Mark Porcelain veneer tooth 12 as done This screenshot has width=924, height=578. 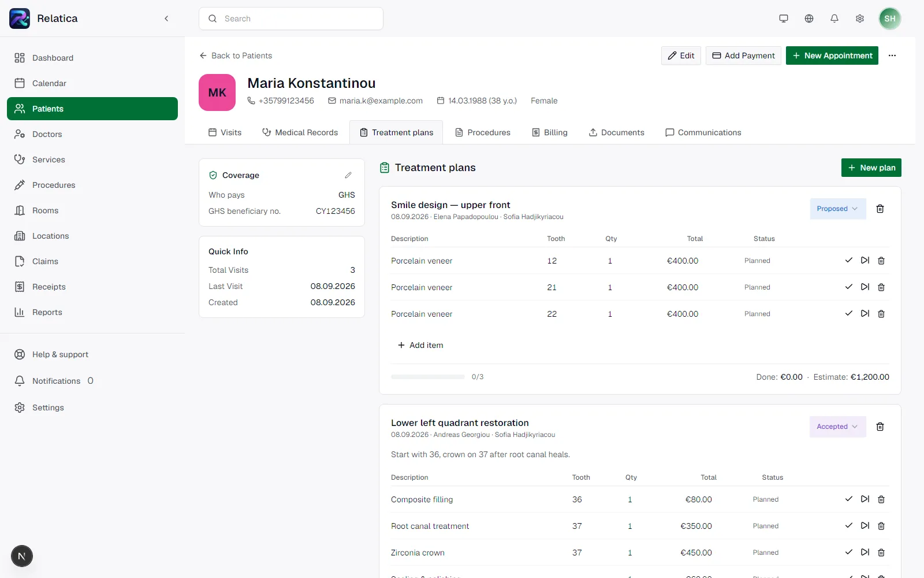pos(849,261)
